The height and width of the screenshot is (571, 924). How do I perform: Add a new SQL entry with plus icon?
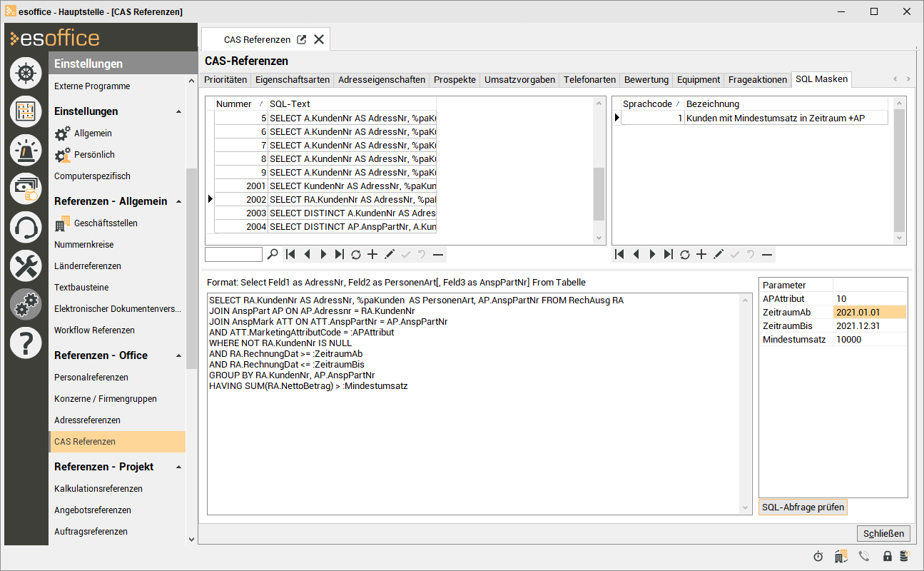372,254
